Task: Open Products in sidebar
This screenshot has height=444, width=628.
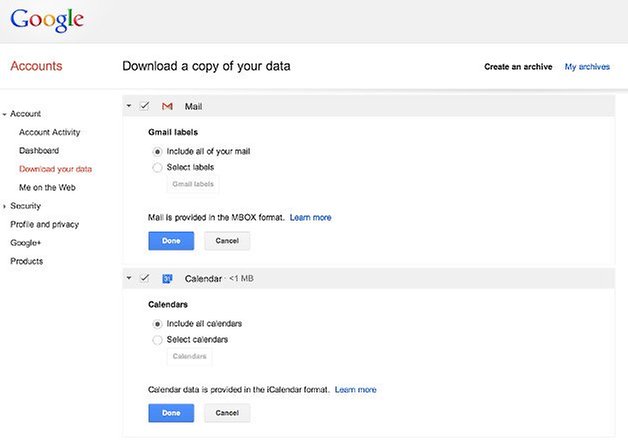Action: point(26,261)
